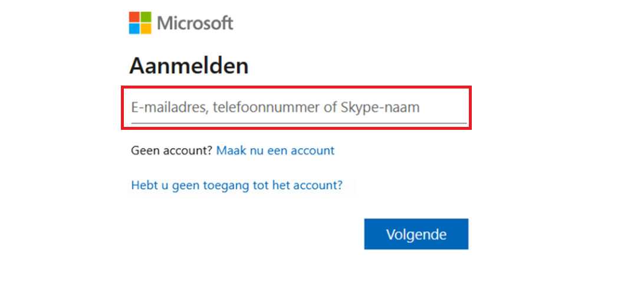Image resolution: width=644 pixels, height=301 pixels.
Task: Open the Maak nu een account link
Action: tap(275, 150)
